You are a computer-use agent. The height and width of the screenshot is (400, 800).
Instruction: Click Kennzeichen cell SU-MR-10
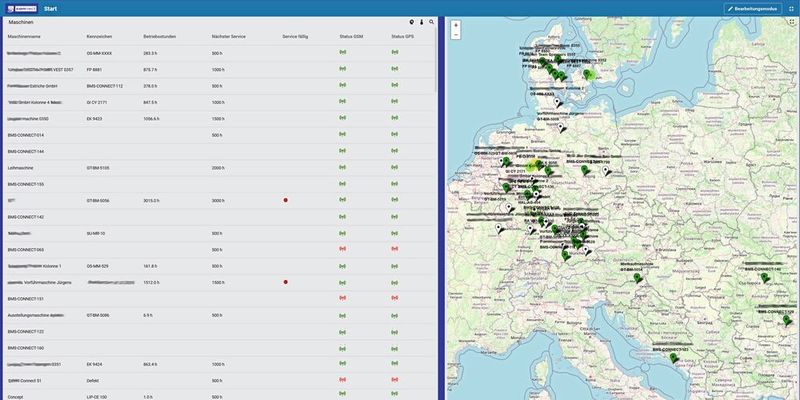click(96, 233)
